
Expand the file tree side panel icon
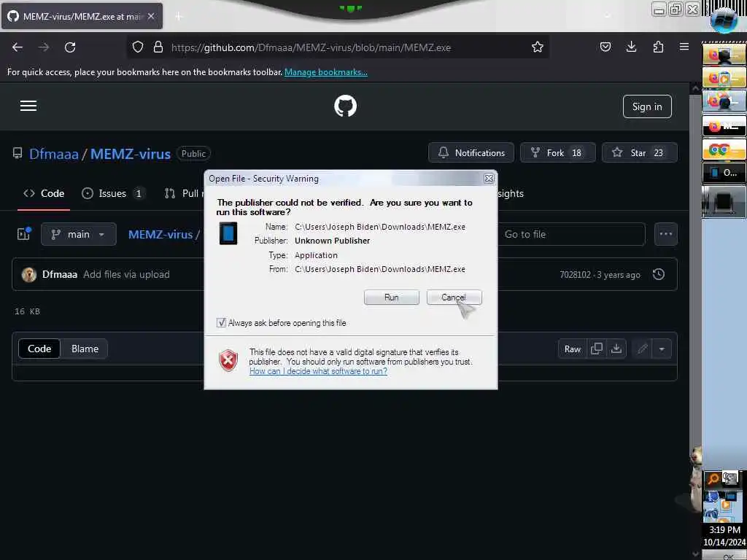(24, 233)
